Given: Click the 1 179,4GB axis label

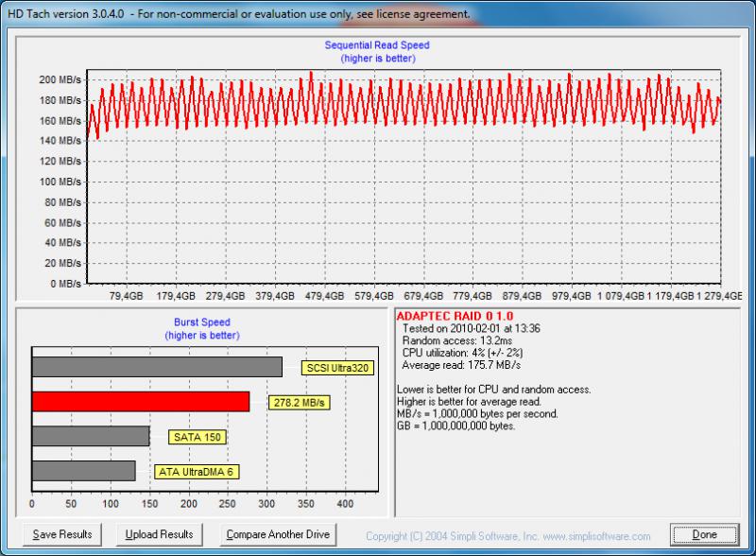Looking at the screenshot, I should click(x=670, y=296).
